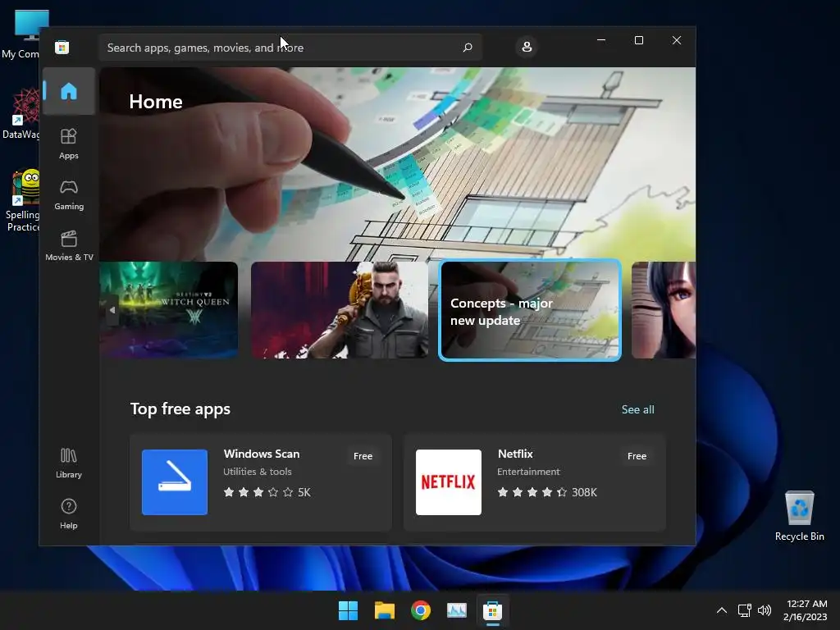Open the bearded man game banner
Viewport: 840px width, 630px height.
340,310
